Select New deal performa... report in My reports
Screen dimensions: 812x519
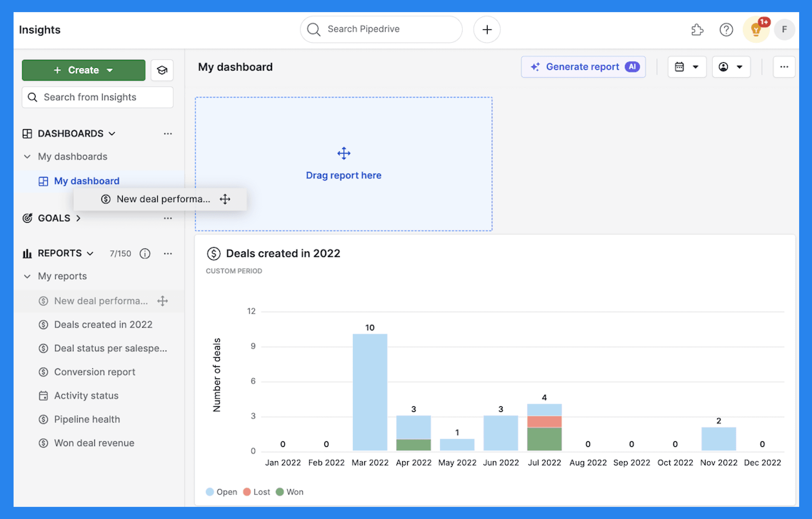(101, 301)
